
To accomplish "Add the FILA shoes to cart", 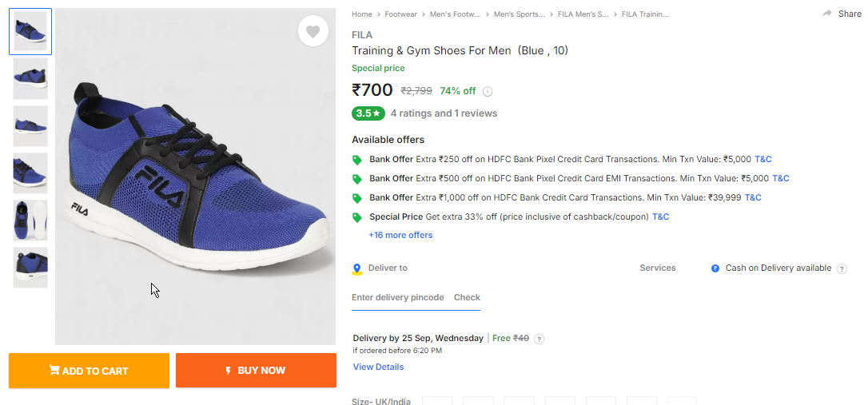I will pos(90,371).
